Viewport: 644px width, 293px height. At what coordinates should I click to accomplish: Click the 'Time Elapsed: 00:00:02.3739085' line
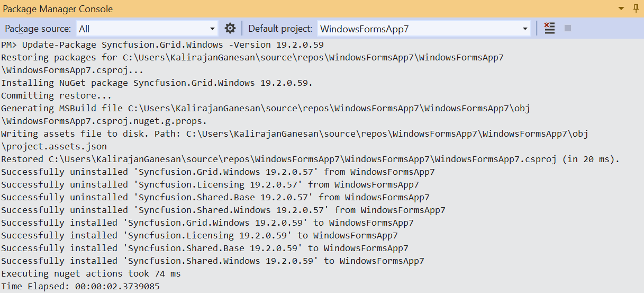point(80,286)
